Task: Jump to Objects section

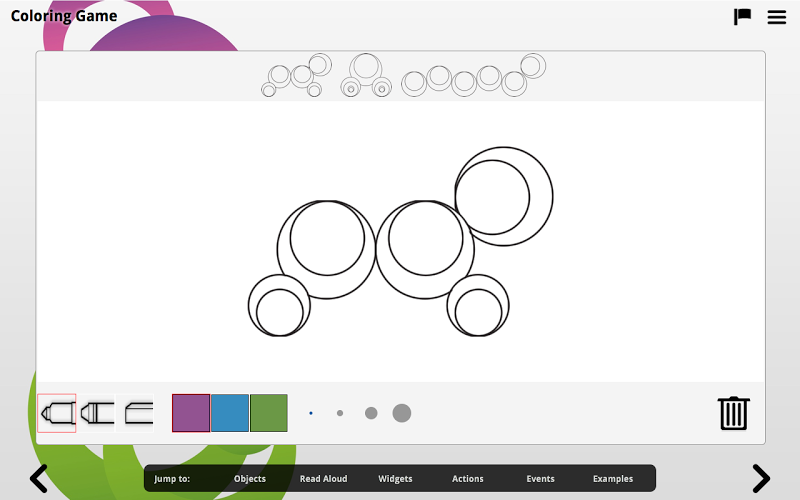Action: [249, 479]
